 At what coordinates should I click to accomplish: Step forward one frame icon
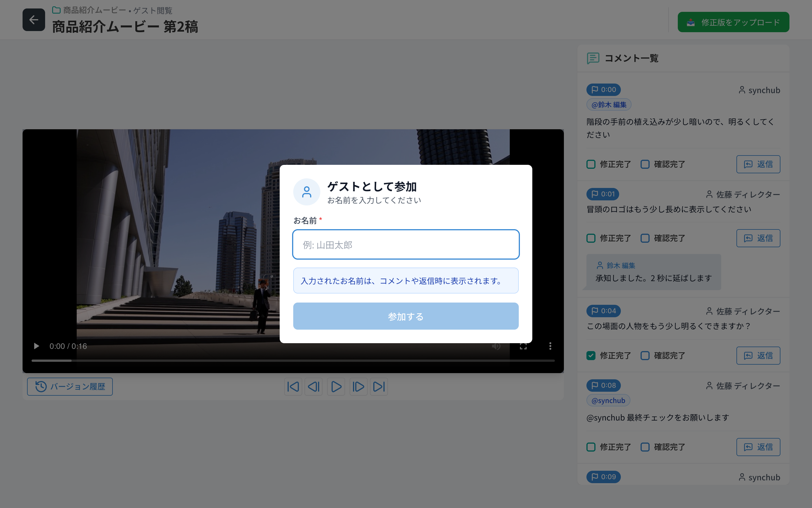[x=358, y=387]
